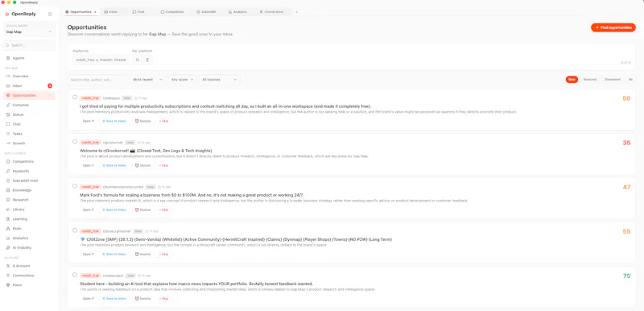Close the Opportunities tab

95,12
